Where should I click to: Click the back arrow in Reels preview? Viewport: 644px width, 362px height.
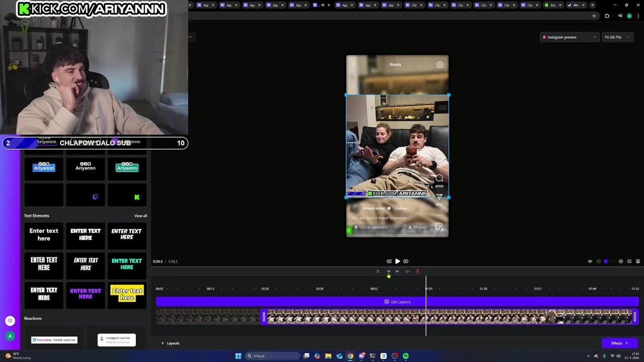(353, 64)
